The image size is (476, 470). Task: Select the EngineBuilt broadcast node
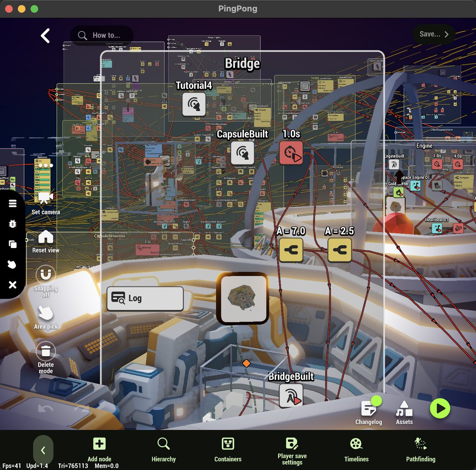tap(394, 164)
